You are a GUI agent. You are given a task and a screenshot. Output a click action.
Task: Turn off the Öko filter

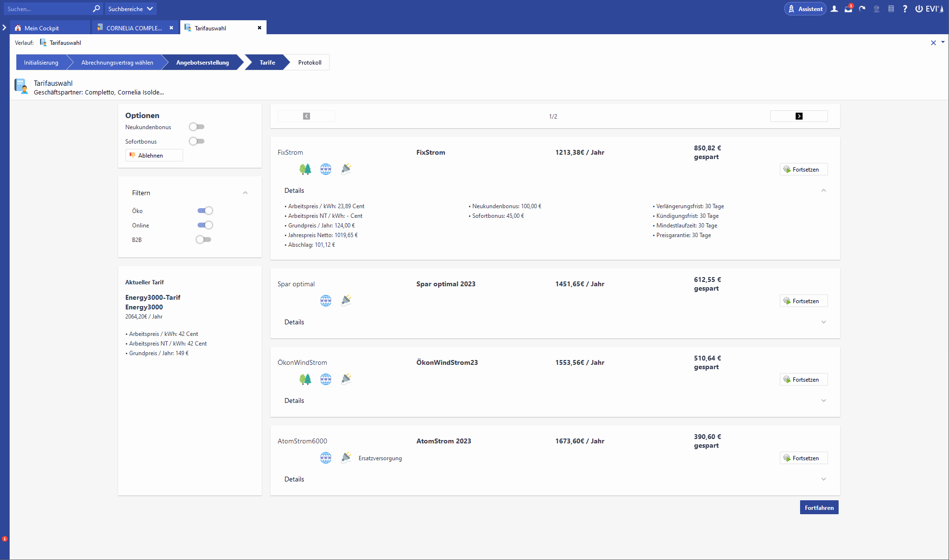205,211
